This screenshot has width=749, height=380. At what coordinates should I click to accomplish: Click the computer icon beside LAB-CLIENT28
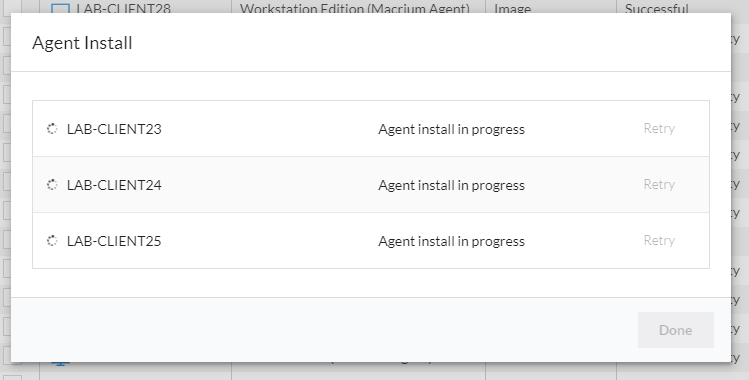(x=60, y=9)
